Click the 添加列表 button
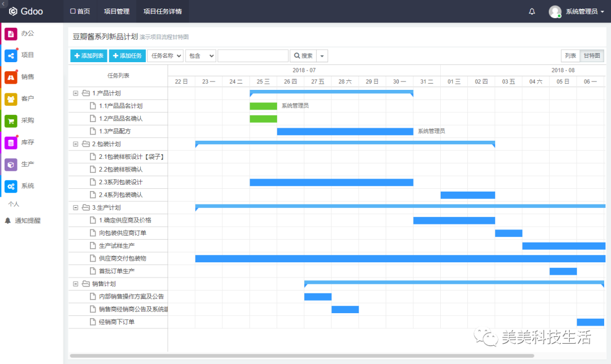This screenshot has height=364, width=611. pos(88,56)
